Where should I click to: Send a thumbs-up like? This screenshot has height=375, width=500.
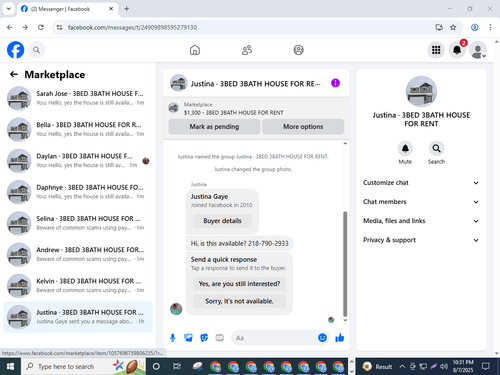click(x=340, y=338)
